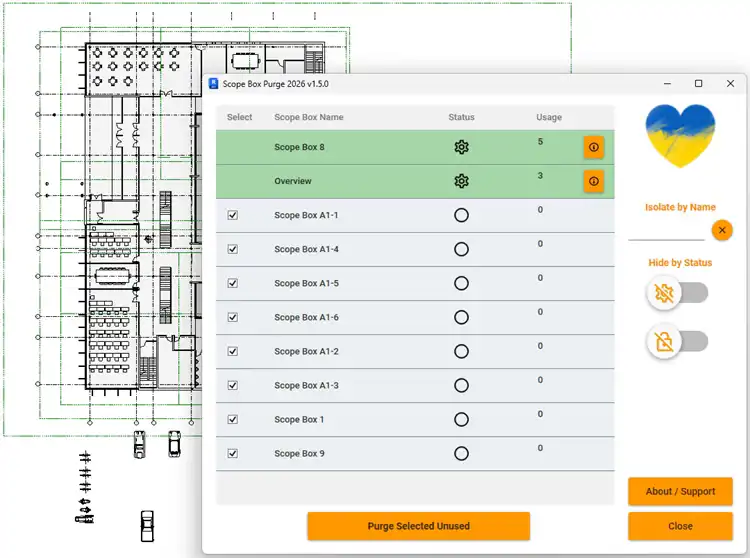The image size is (750, 558).
Task: Click the orange Close button
Action: click(680, 526)
